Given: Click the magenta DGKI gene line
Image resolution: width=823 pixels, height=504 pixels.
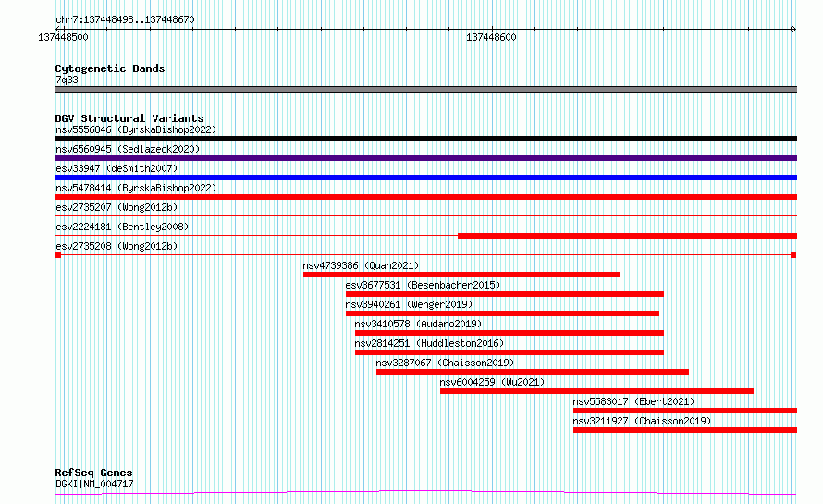Looking at the screenshot, I should click(425, 493).
